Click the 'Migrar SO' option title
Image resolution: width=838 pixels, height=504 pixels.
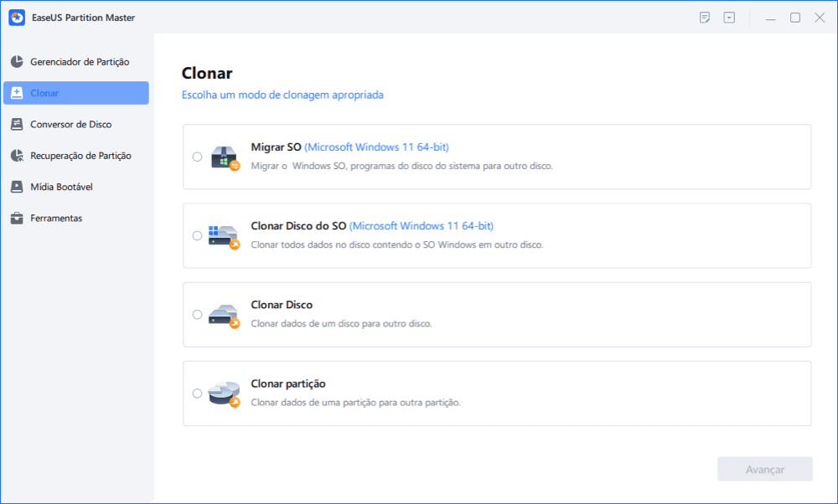[276, 147]
